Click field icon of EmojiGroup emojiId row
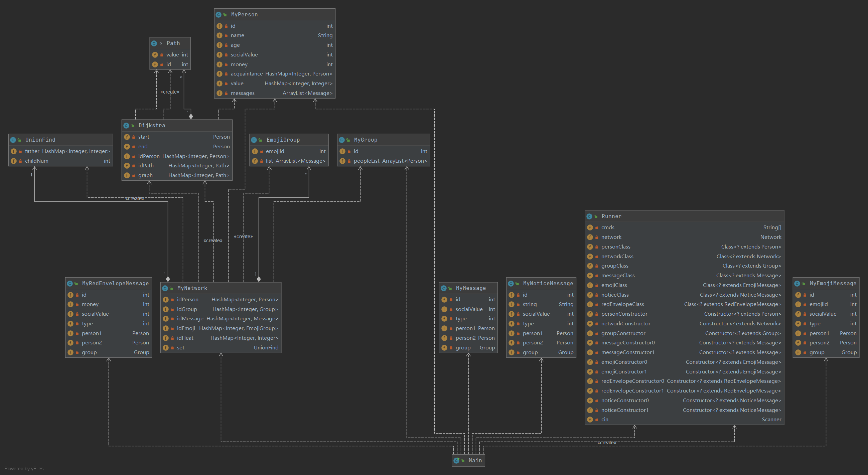The height and width of the screenshot is (475, 868). tap(255, 151)
